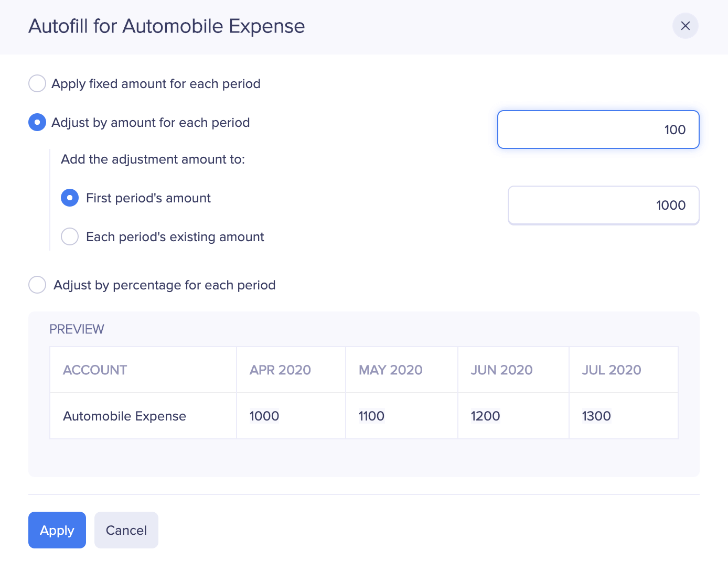Image resolution: width=728 pixels, height=561 pixels.
Task: Select 'Apply fixed amount for each period'
Action: (37, 83)
